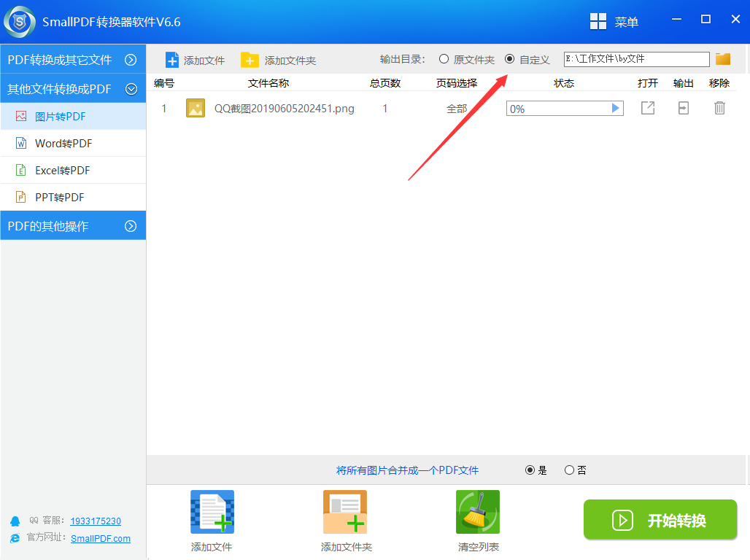The width and height of the screenshot is (750, 560).
Task: Click the 清空列表 broom icon
Action: pyautogui.click(x=478, y=512)
